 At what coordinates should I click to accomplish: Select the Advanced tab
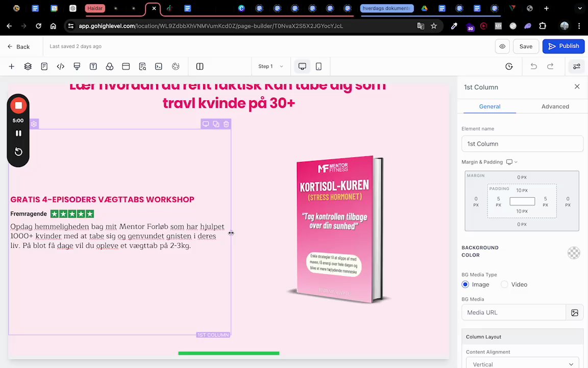(x=555, y=107)
